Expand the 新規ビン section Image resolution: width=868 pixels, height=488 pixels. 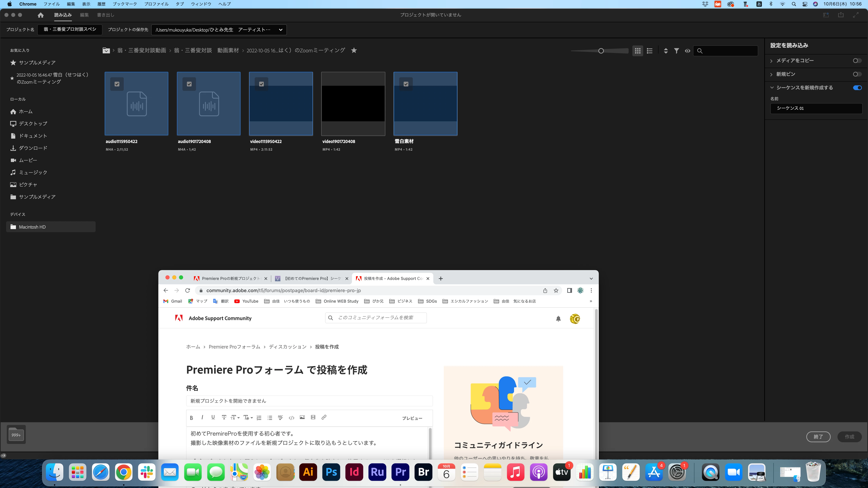[x=772, y=74]
